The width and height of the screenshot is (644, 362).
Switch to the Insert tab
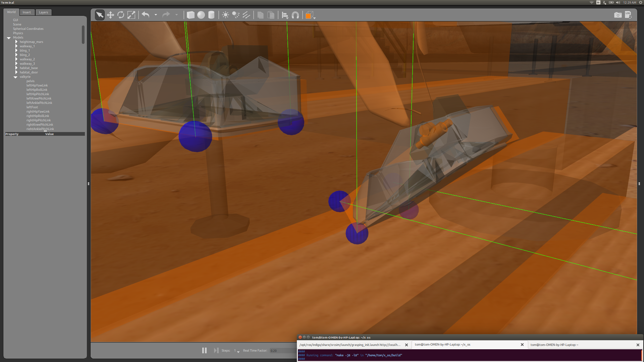point(27,12)
